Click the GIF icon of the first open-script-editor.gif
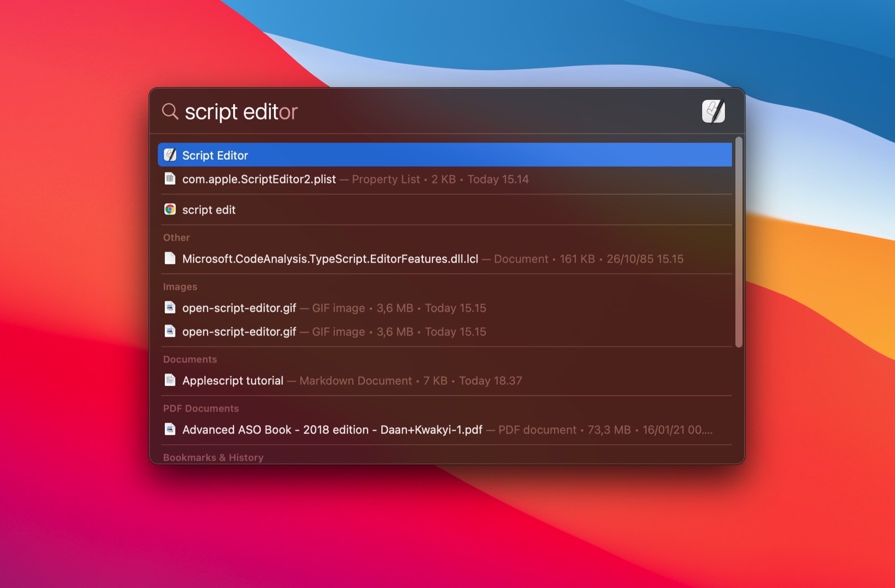 tap(170, 308)
